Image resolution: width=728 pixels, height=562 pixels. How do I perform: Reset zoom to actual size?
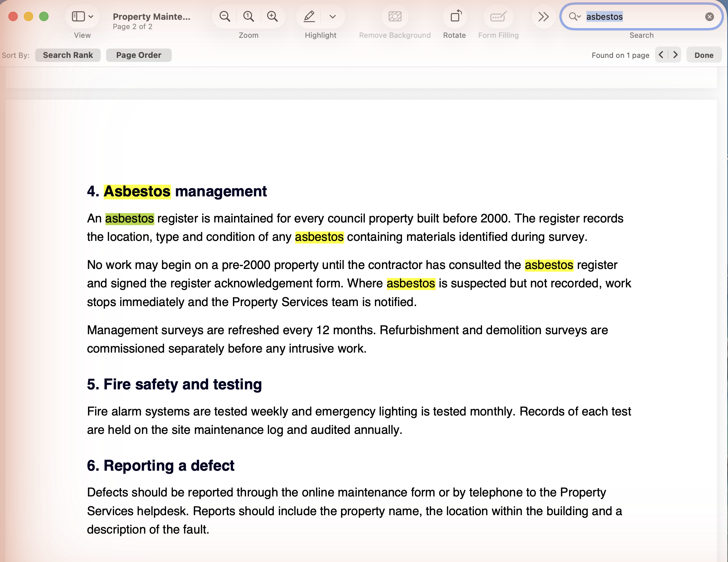[x=248, y=16]
